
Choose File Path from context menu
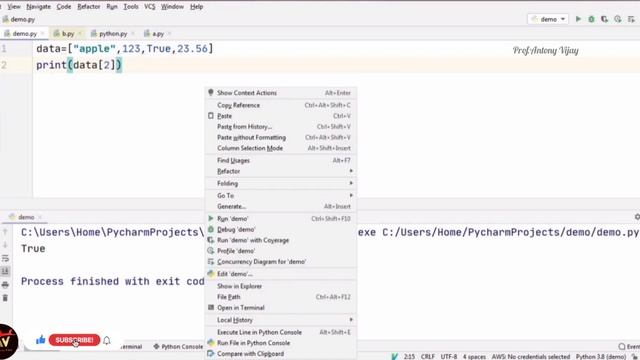[280, 297]
